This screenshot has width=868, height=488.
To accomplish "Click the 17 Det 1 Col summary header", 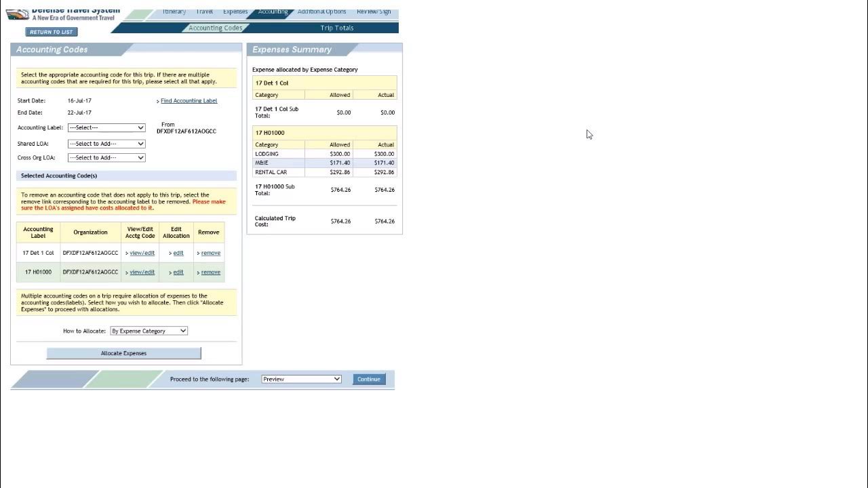I will [x=325, y=83].
